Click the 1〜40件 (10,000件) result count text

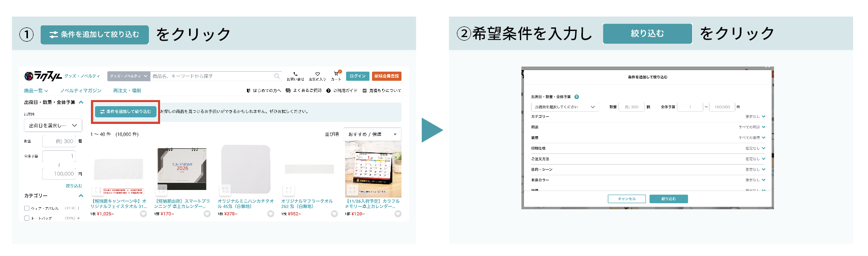[114, 134]
